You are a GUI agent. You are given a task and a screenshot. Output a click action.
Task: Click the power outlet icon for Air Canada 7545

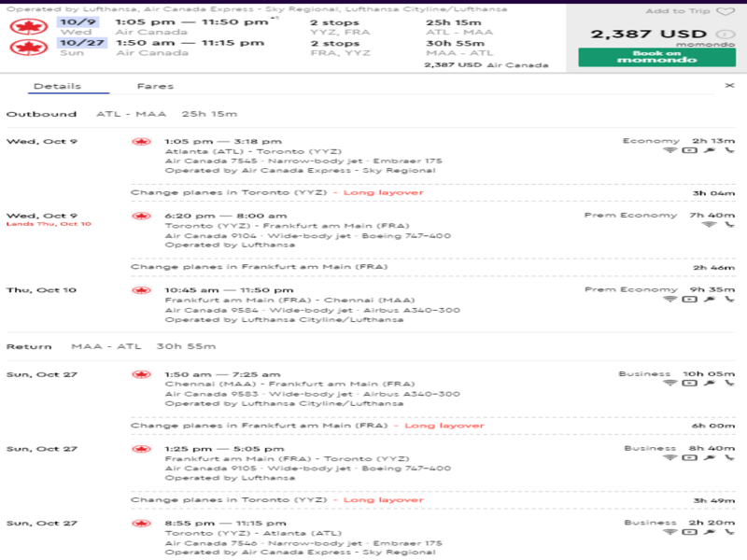click(x=710, y=150)
